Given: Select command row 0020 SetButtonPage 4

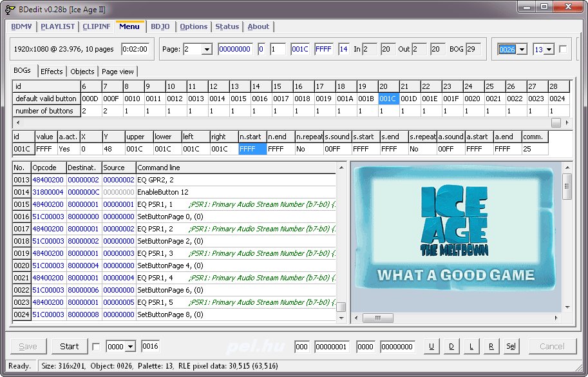Looking at the screenshot, I should point(174,266).
